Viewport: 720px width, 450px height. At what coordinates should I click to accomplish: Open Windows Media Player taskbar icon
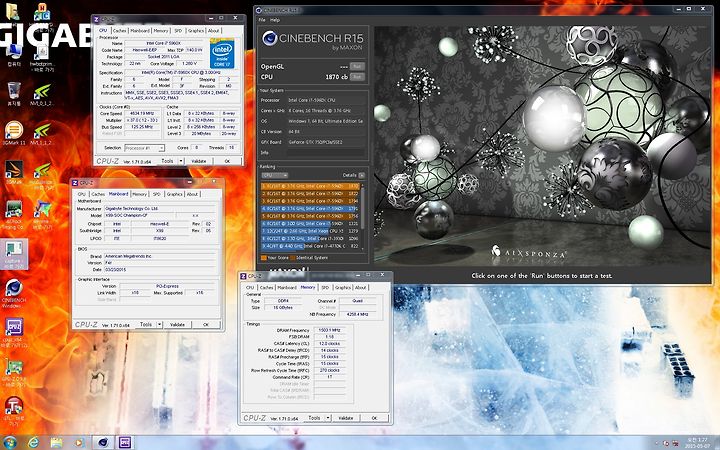click(x=79, y=443)
